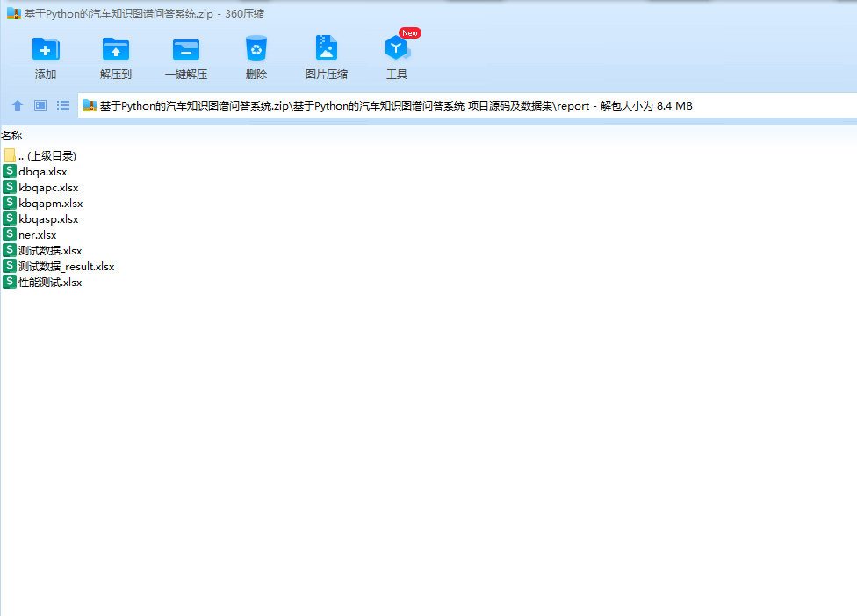Screen dimensions: 857x616
Task: Select file name 测试数据_result.xlsx
Action: pyautogui.click(x=67, y=267)
